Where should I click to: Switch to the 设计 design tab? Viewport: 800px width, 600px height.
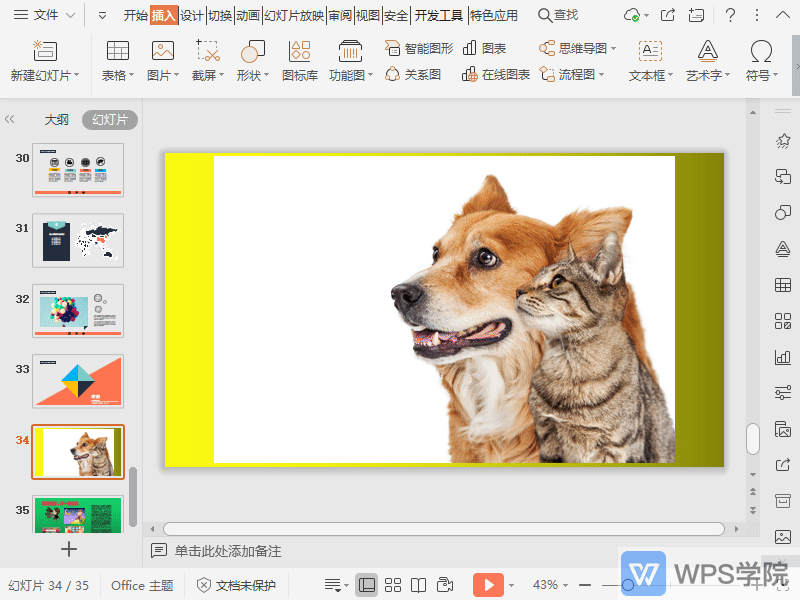click(192, 15)
